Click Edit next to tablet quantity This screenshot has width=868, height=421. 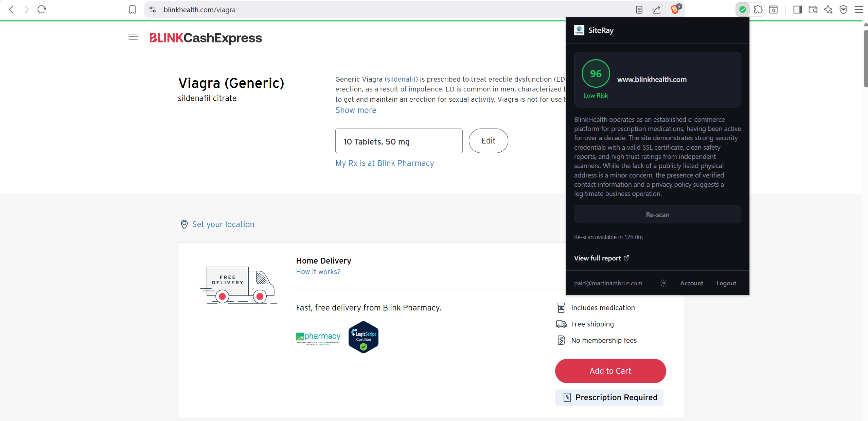tap(488, 141)
